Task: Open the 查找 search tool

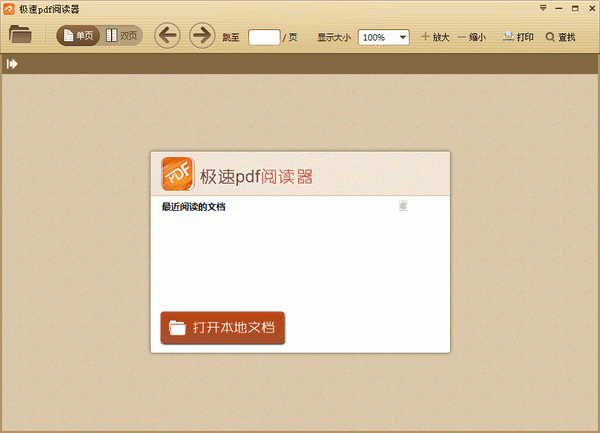Action: (x=561, y=37)
